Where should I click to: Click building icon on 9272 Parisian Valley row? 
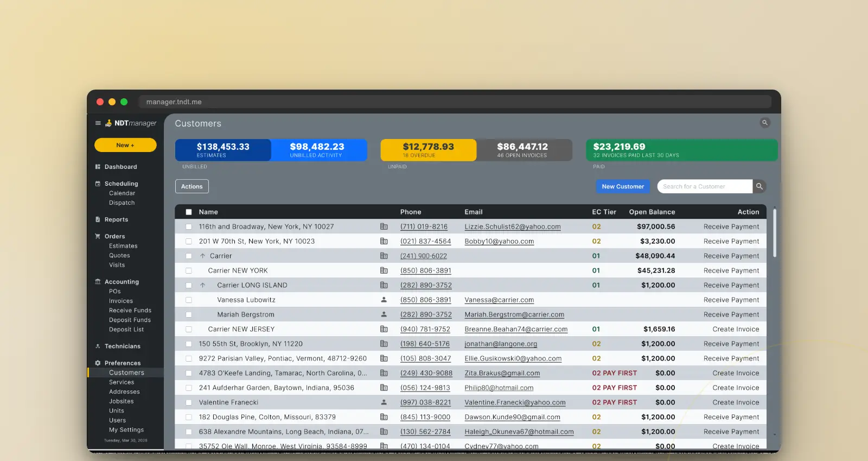tap(384, 358)
